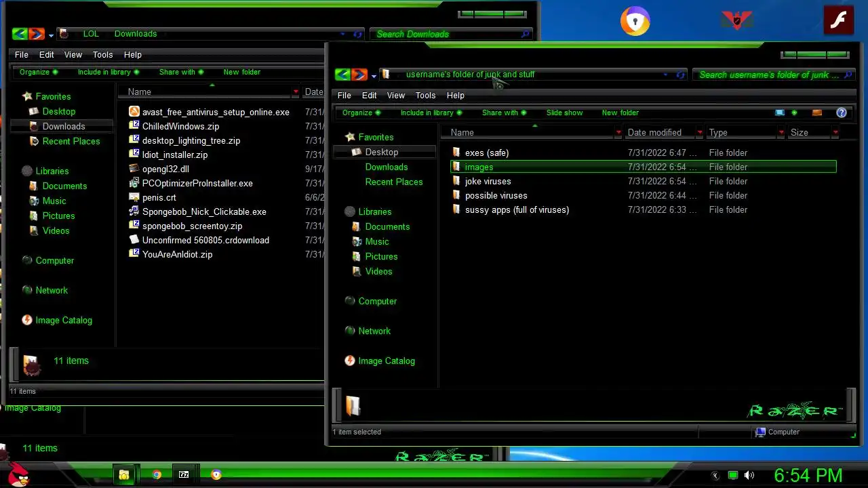Screen dimensions: 868x488
Task: Open Tools menu in front window
Action: (425, 96)
